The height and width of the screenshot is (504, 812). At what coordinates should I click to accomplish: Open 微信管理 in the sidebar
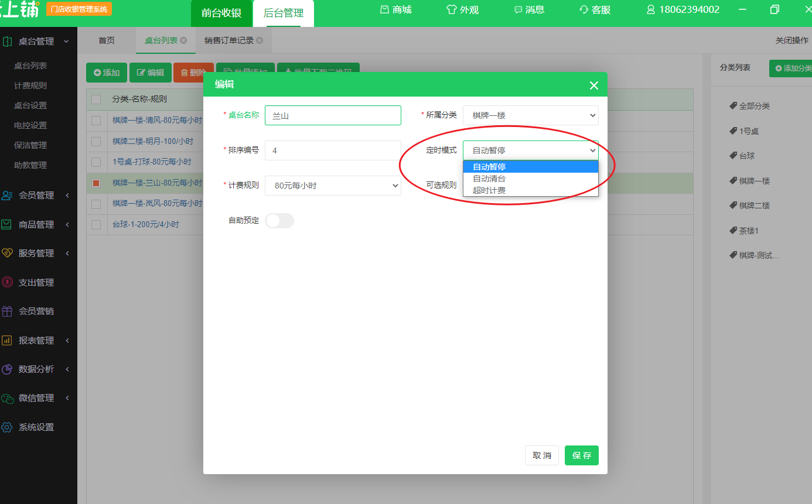point(36,397)
